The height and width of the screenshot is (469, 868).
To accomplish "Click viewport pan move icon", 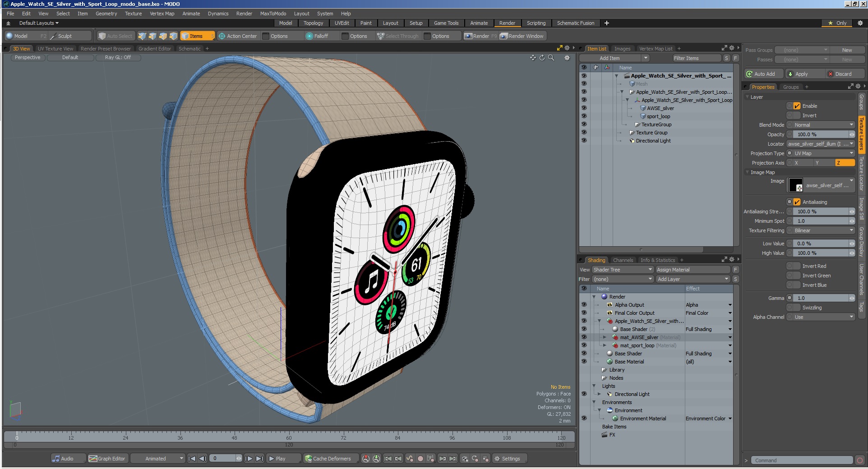I will point(533,58).
